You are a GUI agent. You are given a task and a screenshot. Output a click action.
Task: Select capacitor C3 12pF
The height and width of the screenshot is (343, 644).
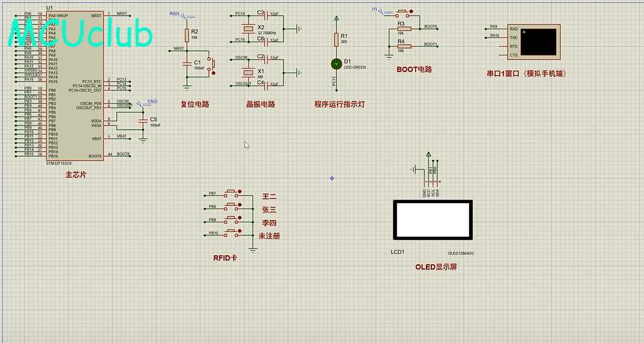click(x=266, y=15)
